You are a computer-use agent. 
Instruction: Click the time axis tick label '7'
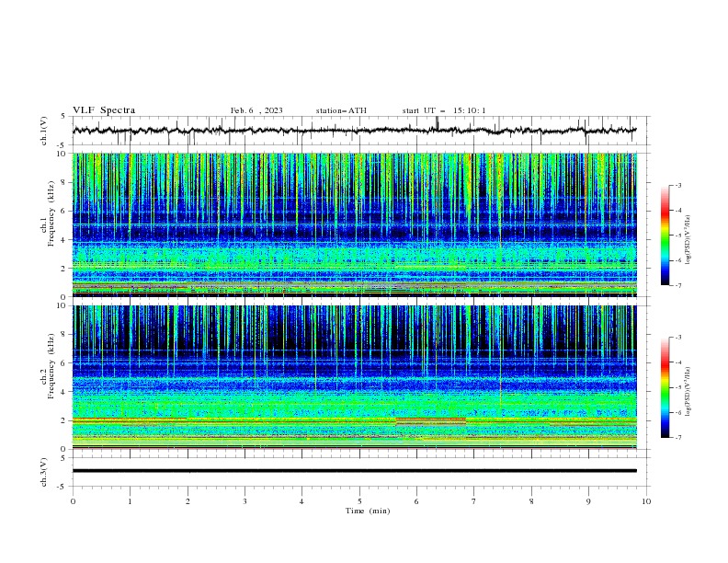[474, 501]
